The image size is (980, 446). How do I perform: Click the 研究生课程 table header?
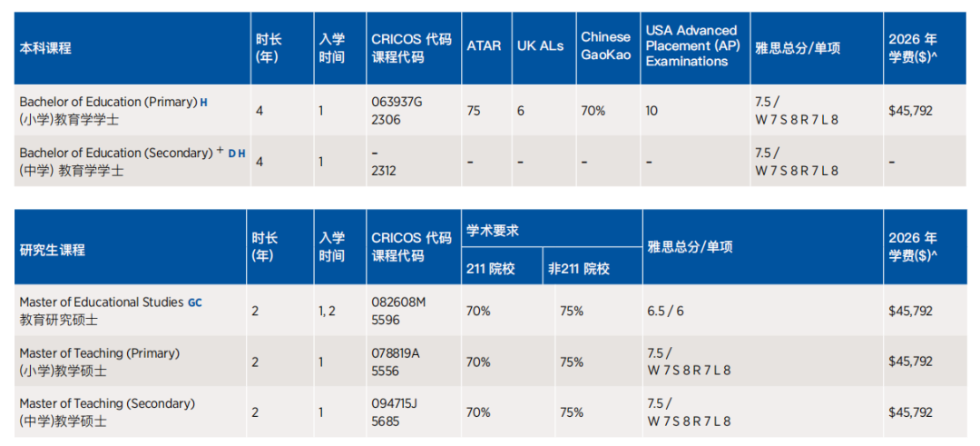tap(52, 249)
